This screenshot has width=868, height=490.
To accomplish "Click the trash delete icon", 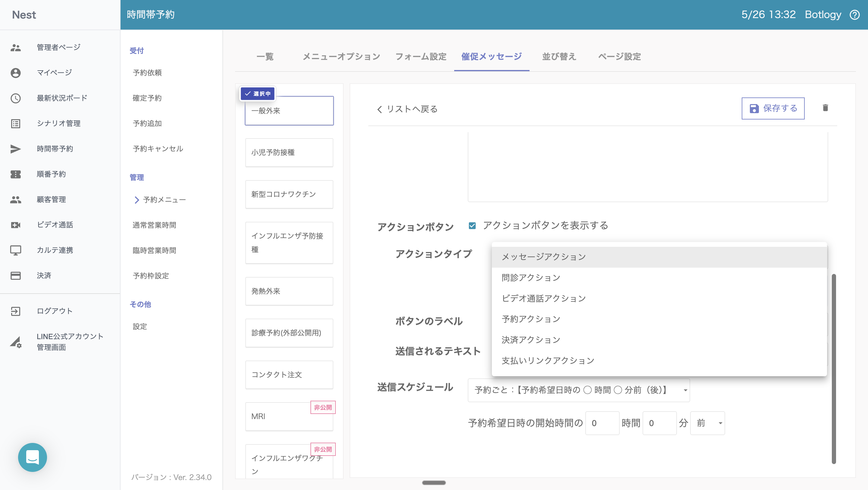I will pyautogui.click(x=825, y=108).
